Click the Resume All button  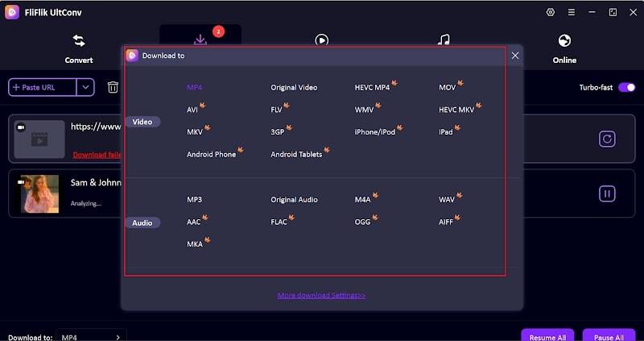coord(547,336)
